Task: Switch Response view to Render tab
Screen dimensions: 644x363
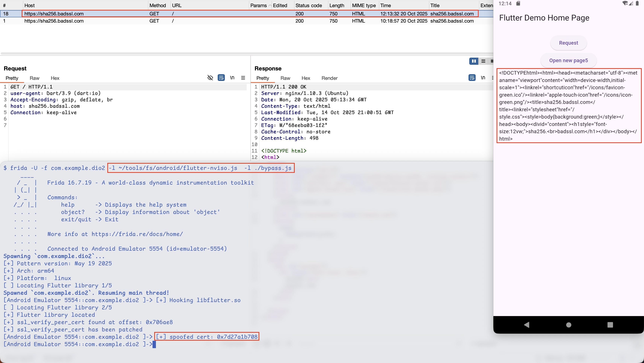Action: click(x=329, y=78)
